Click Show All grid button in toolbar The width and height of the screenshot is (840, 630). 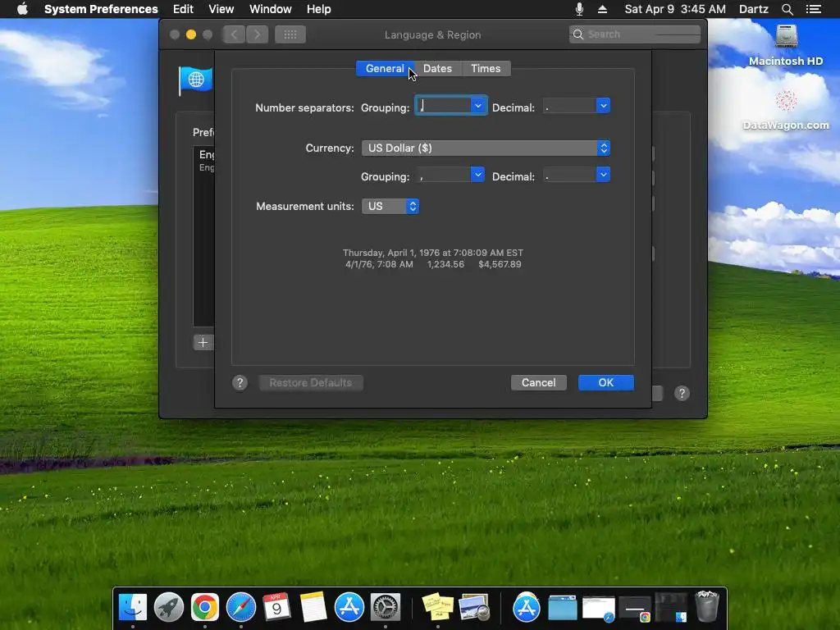coord(290,34)
